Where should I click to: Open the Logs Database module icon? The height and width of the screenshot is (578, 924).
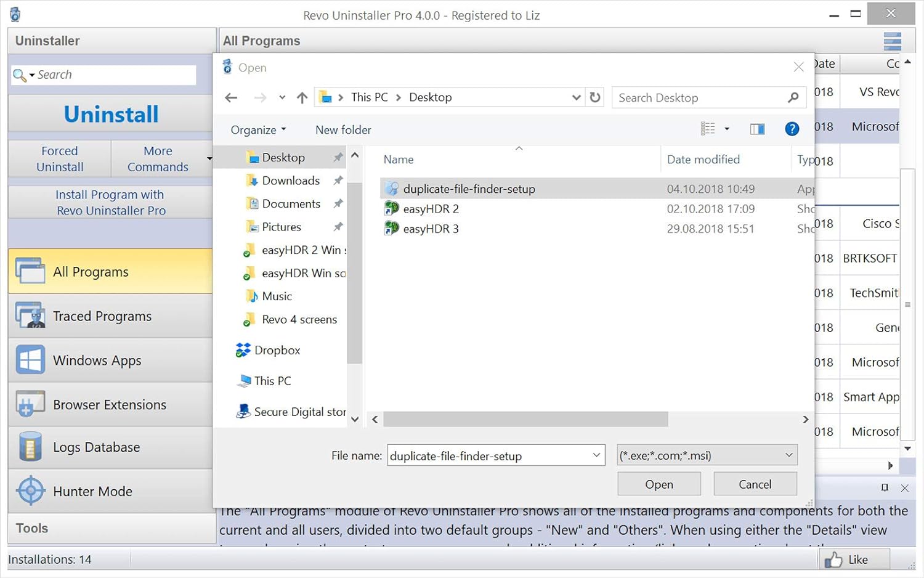pos(30,447)
